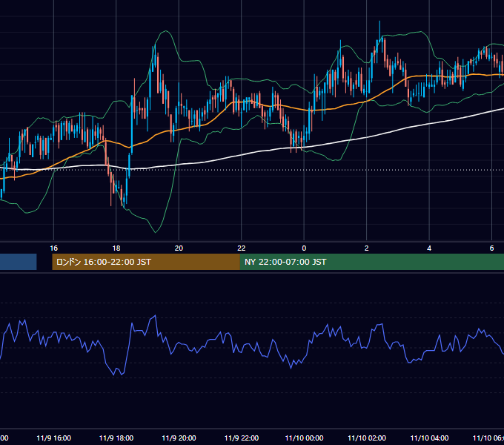504x445 pixels.
Task: Click the 16 hour label on the time axis
Action: click(53, 248)
